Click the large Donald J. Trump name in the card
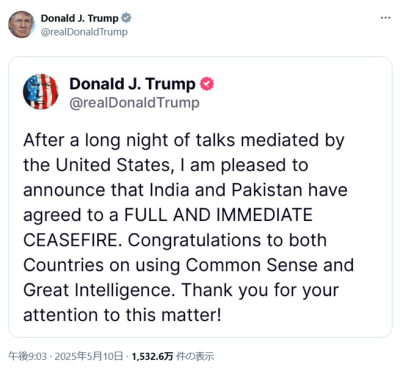The width and height of the screenshot is (400, 368). (132, 84)
